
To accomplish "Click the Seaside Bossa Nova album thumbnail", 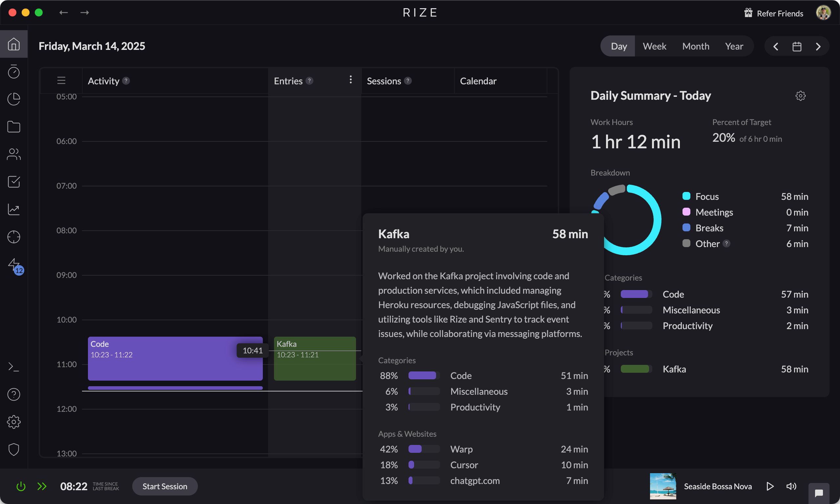I will (663, 486).
